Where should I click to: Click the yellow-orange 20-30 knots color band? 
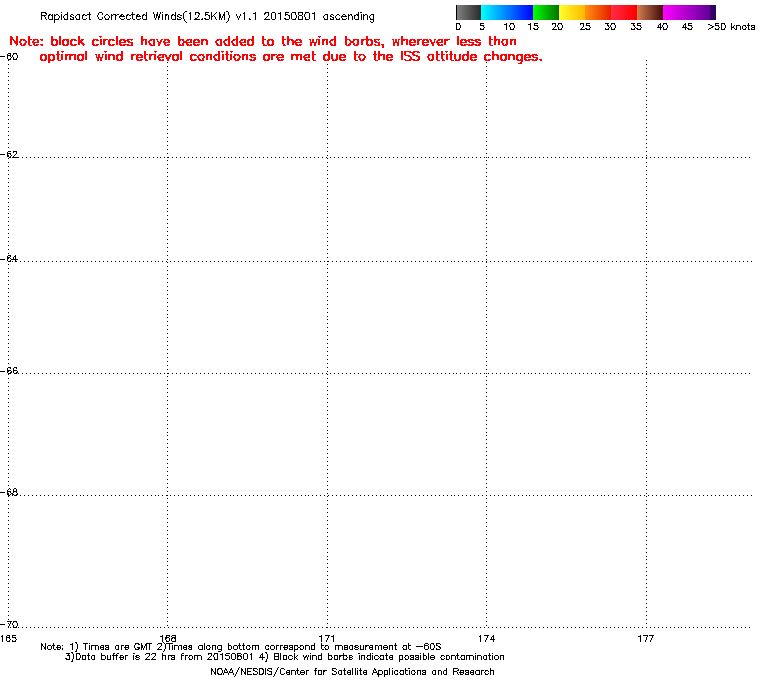(585, 12)
